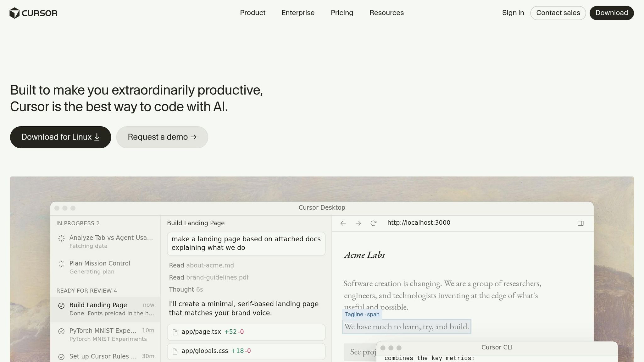Click checkmark icon beside Set up Cursor Rules
Image resolution: width=644 pixels, height=362 pixels.
pyautogui.click(x=61, y=357)
